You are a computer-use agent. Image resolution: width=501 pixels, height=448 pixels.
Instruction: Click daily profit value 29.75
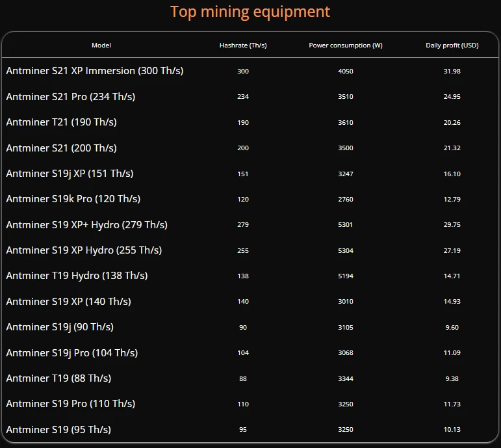click(452, 225)
